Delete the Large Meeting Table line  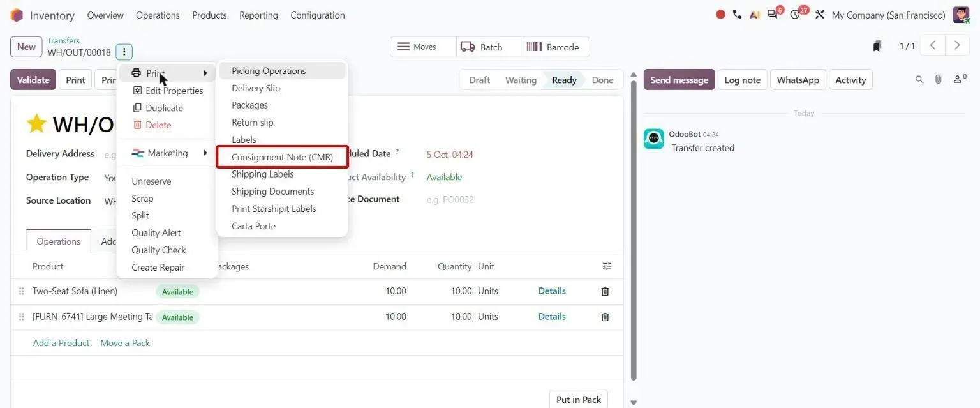pos(605,317)
